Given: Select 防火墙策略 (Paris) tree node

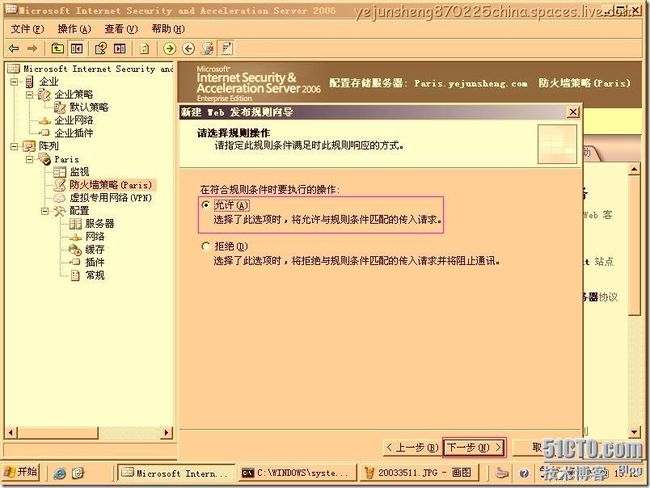Looking at the screenshot, I should (x=111, y=185).
